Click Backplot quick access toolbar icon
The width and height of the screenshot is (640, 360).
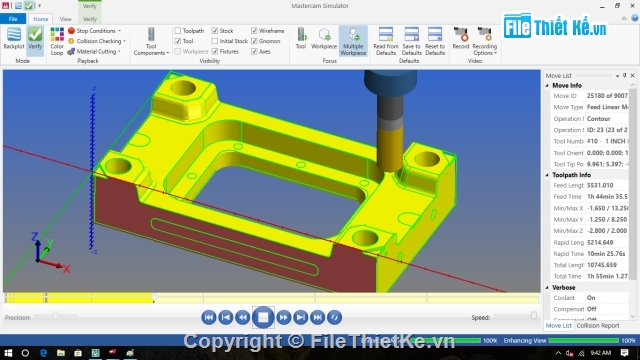coord(18,6)
